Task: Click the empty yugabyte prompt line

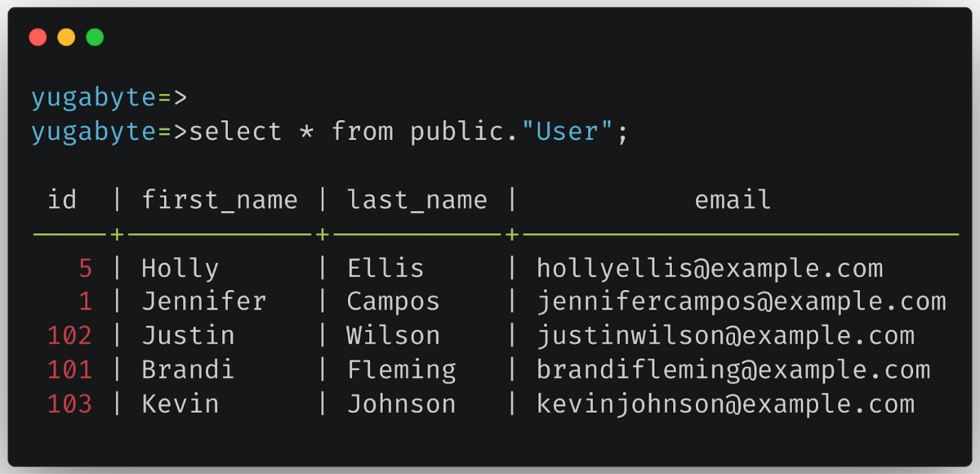Action: click(109, 98)
